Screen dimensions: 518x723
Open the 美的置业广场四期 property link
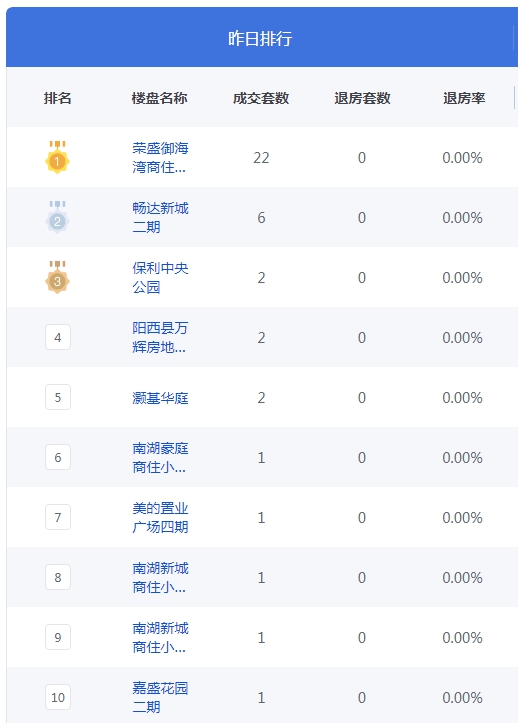point(160,517)
